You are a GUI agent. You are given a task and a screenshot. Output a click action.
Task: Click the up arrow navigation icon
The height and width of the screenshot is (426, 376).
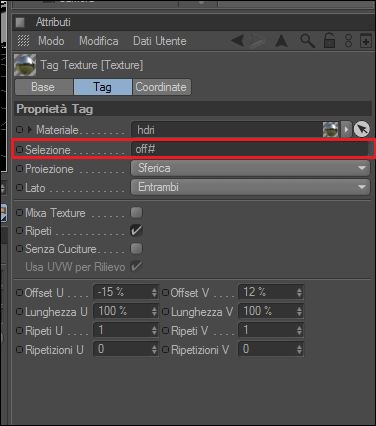[x=282, y=41]
